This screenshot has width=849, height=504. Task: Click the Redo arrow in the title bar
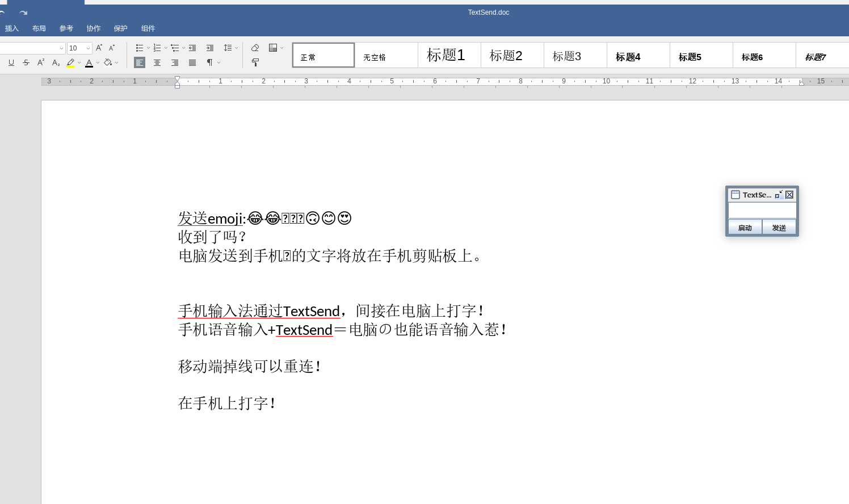23,12
